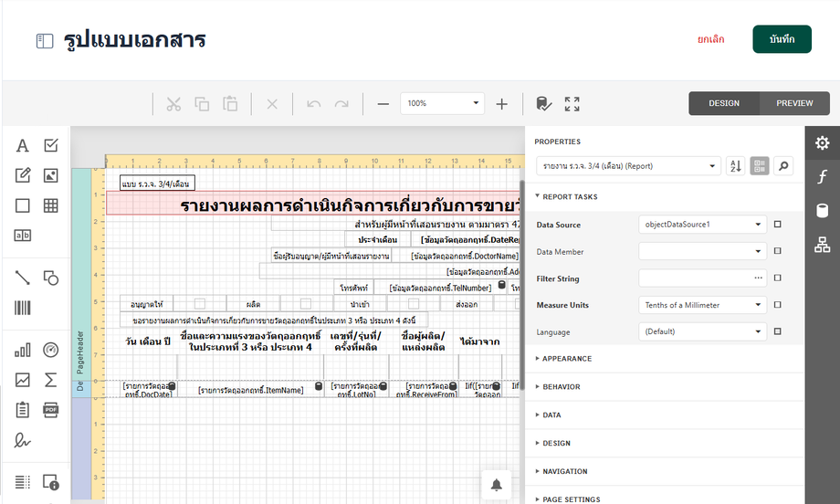Viewport: 840px width, 504px height.
Task: Click the Validate Bindings icon
Action: coord(544,104)
